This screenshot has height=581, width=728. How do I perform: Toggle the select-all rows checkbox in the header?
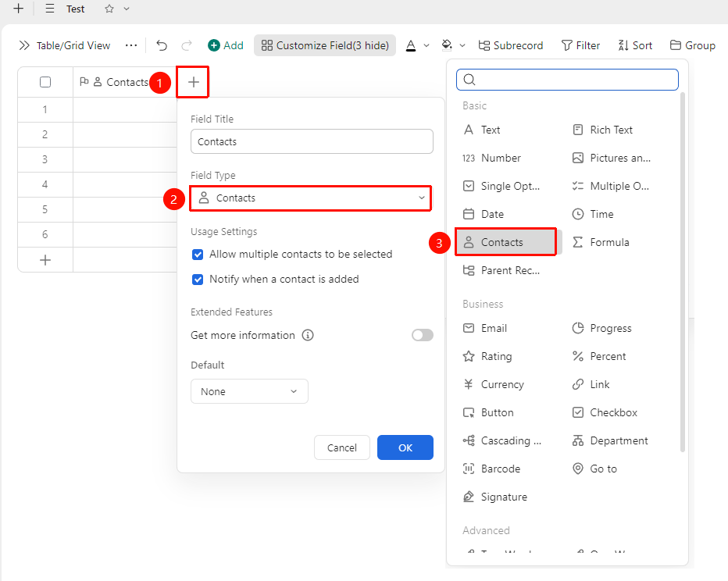tap(45, 82)
